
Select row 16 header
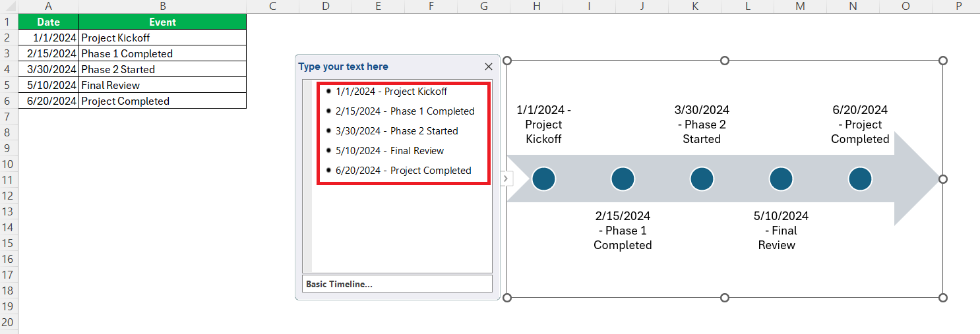9,259
